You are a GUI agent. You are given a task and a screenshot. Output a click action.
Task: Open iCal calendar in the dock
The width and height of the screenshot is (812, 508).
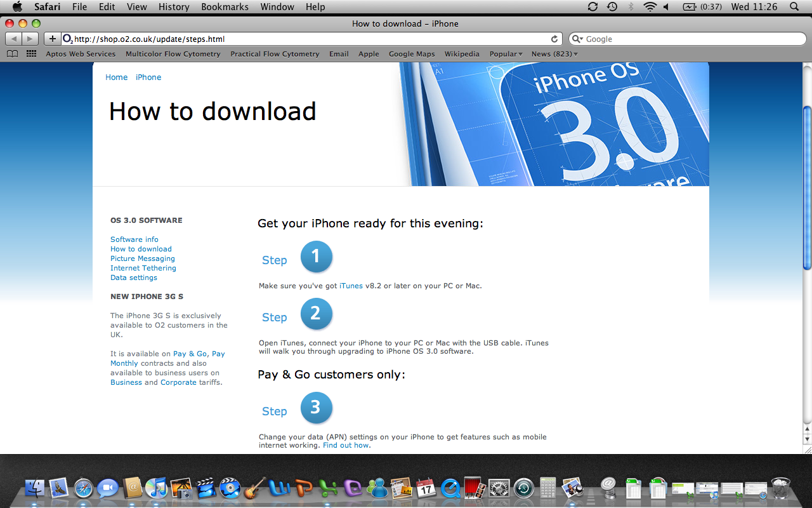click(426, 488)
